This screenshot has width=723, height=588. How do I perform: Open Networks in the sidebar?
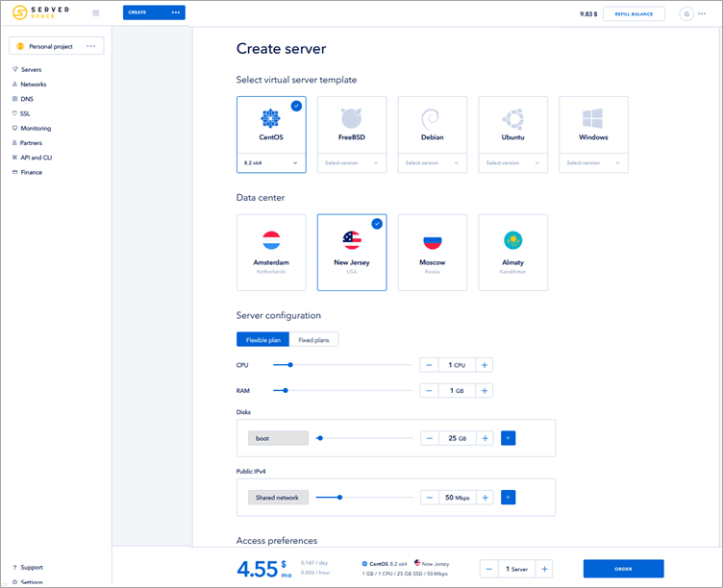[34, 85]
